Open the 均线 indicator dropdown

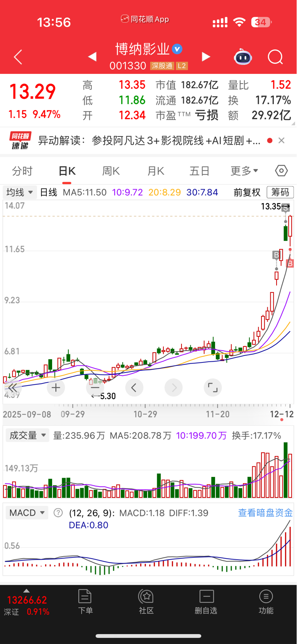click(20, 192)
